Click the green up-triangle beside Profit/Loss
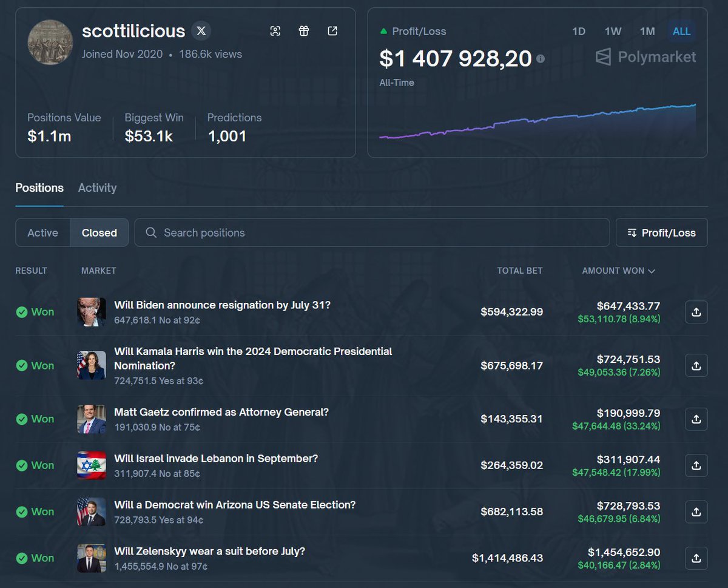 coord(383,31)
